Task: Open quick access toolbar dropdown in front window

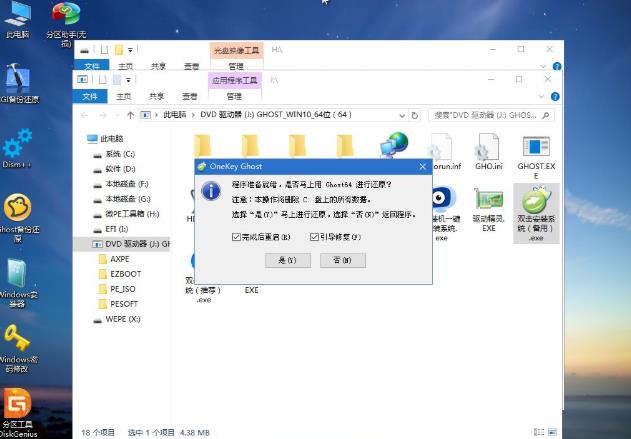Action: (x=128, y=80)
